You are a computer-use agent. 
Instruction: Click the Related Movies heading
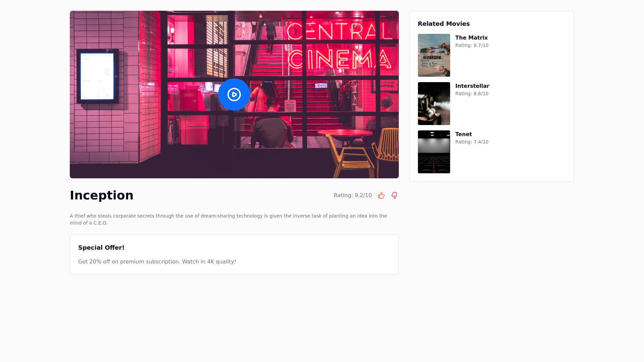pyautogui.click(x=443, y=24)
